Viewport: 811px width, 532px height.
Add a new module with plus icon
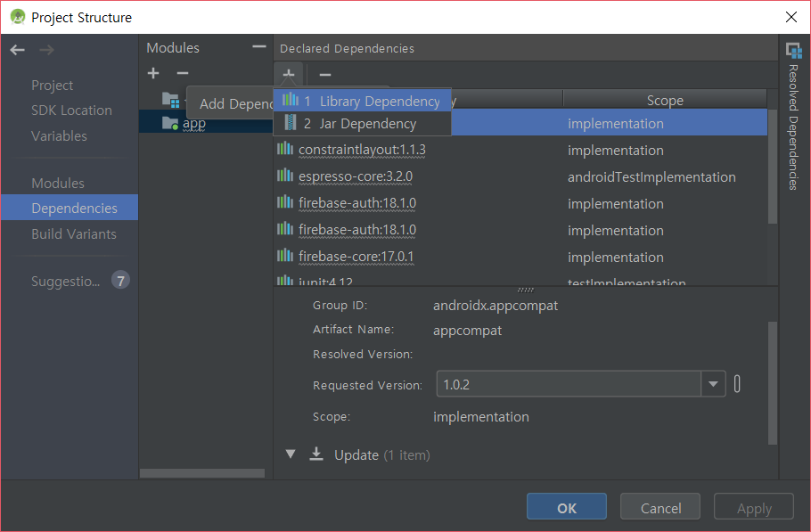153,73
